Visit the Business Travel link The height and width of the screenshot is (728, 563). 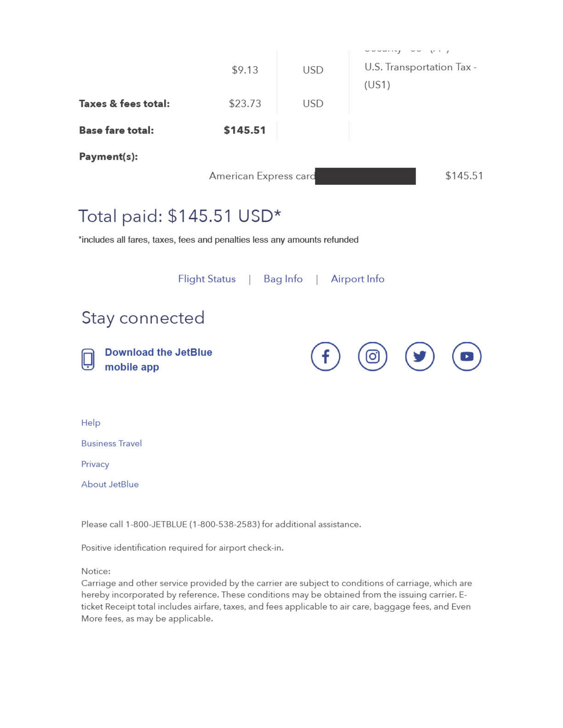coord(111,443)
